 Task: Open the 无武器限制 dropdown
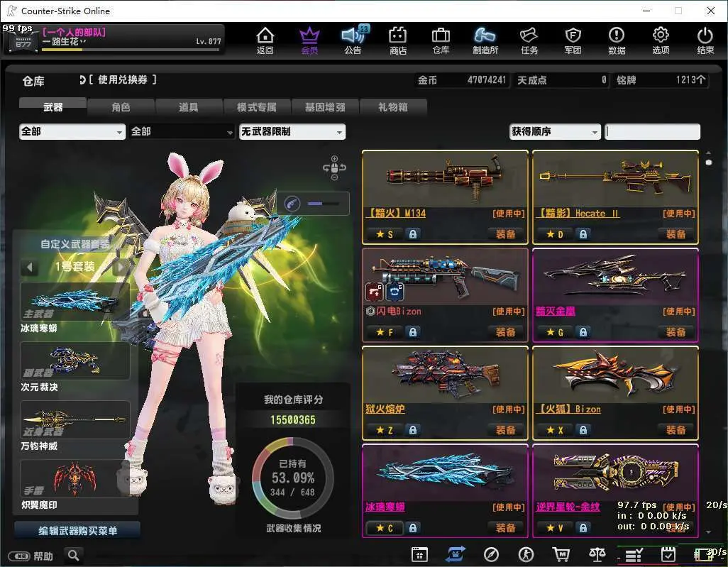292,132
